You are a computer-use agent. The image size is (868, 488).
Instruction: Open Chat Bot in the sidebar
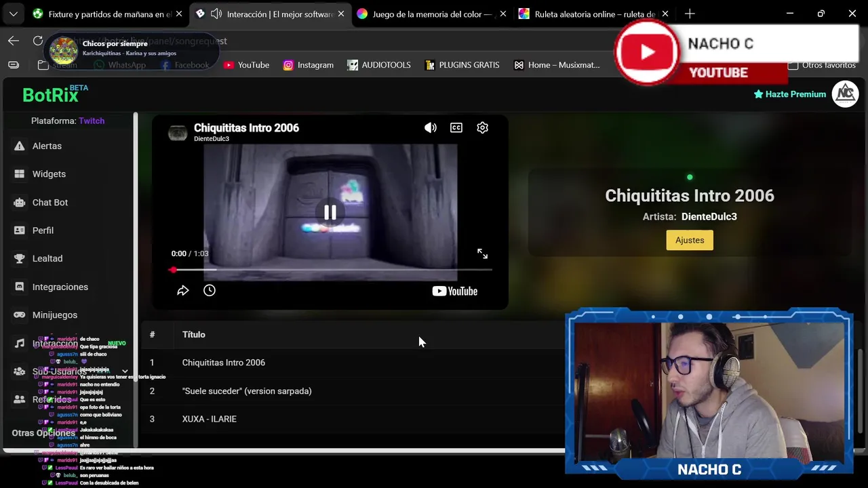point(50,203)
